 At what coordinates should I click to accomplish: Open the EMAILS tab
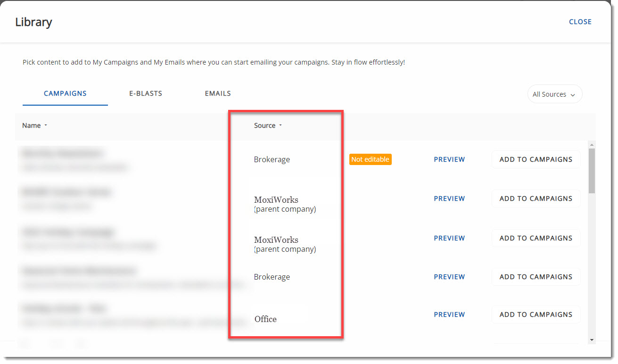(218, 93)
